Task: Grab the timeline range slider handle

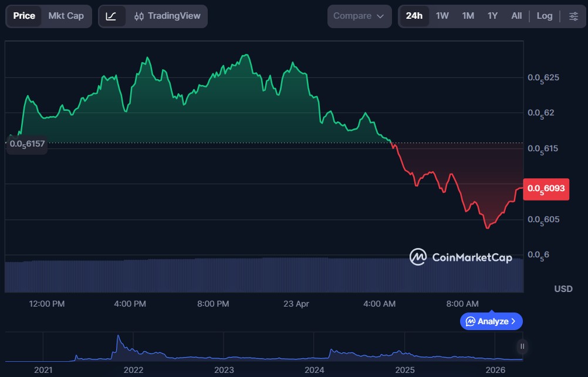Action: (x=522, y=347)
